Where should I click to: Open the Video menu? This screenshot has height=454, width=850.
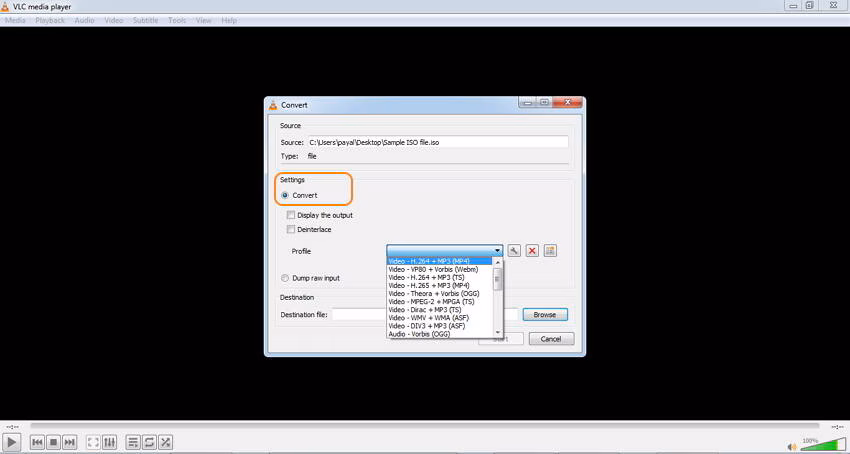(x=114, y=21)
